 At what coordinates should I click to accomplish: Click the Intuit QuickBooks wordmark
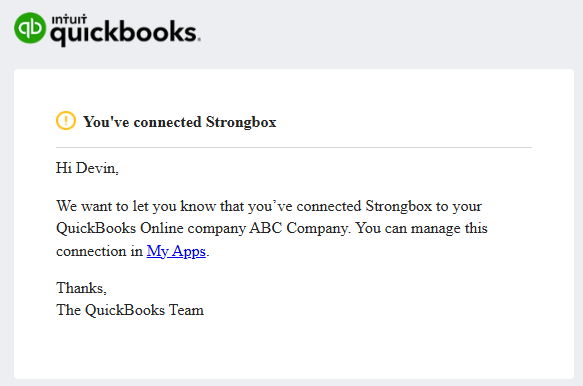pyautogui.click(x=125, y=31)
